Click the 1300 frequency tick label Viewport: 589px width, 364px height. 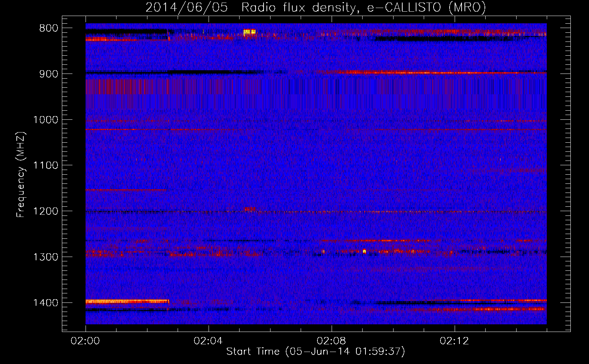(46, 257)
